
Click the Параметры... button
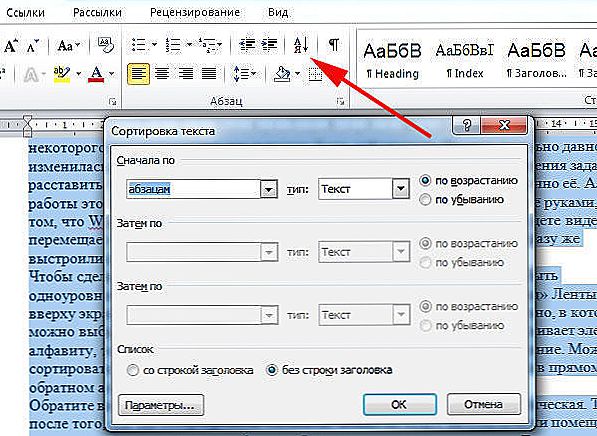click(x=161, y=405)
